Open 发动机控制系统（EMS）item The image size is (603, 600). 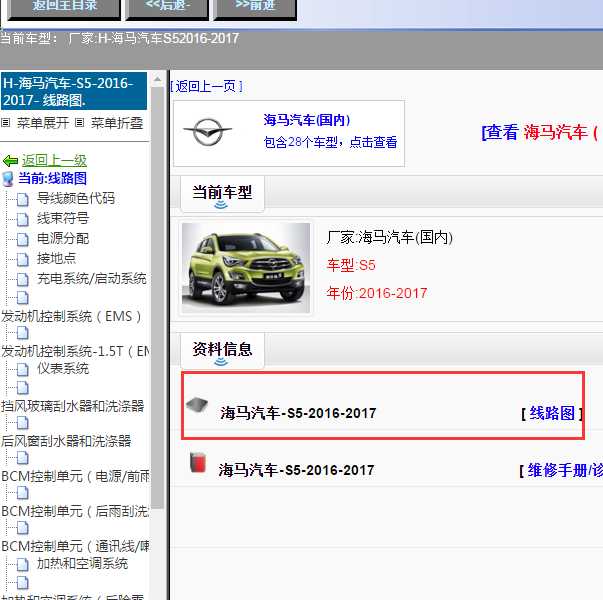click(71, 317)
